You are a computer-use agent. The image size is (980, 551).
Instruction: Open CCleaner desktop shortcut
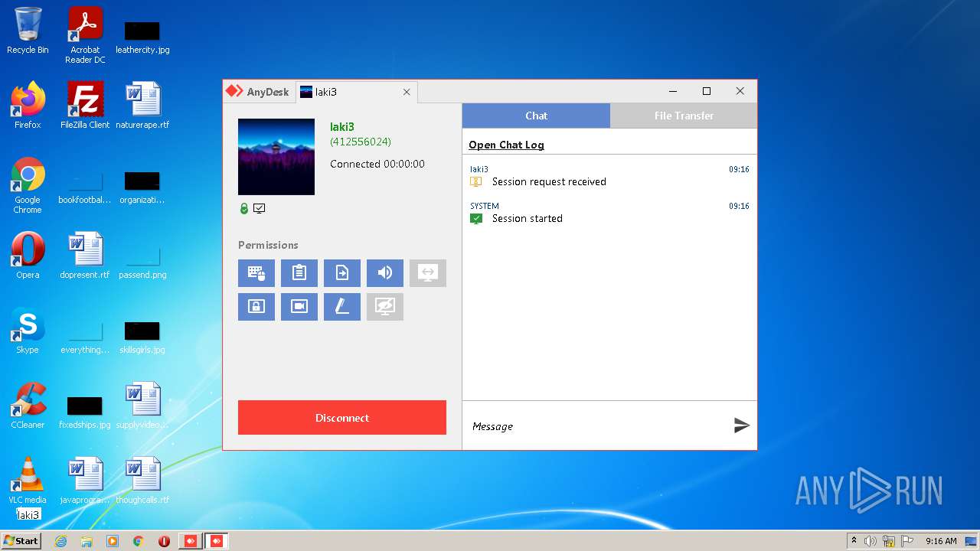[x=28, y=406]
